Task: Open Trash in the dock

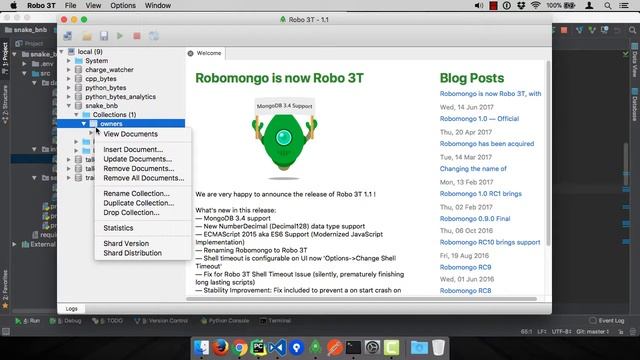Action: 438,348
